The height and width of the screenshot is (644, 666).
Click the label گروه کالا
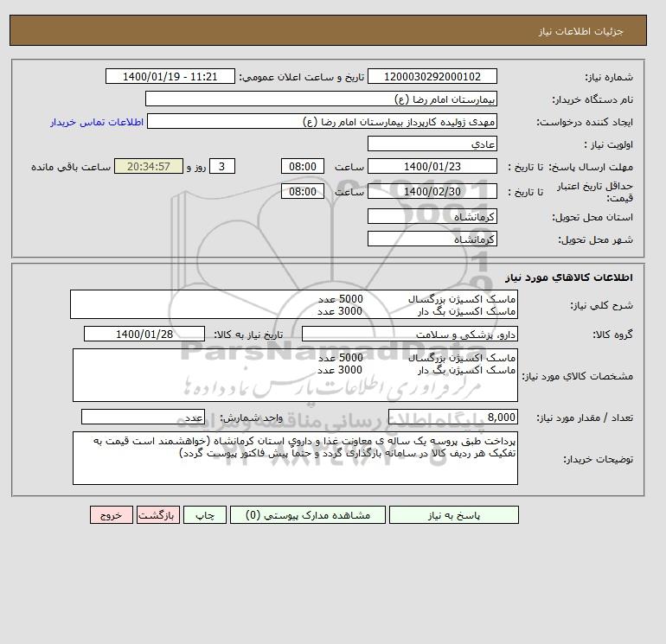pyautogui.click(x=613, y=335)
